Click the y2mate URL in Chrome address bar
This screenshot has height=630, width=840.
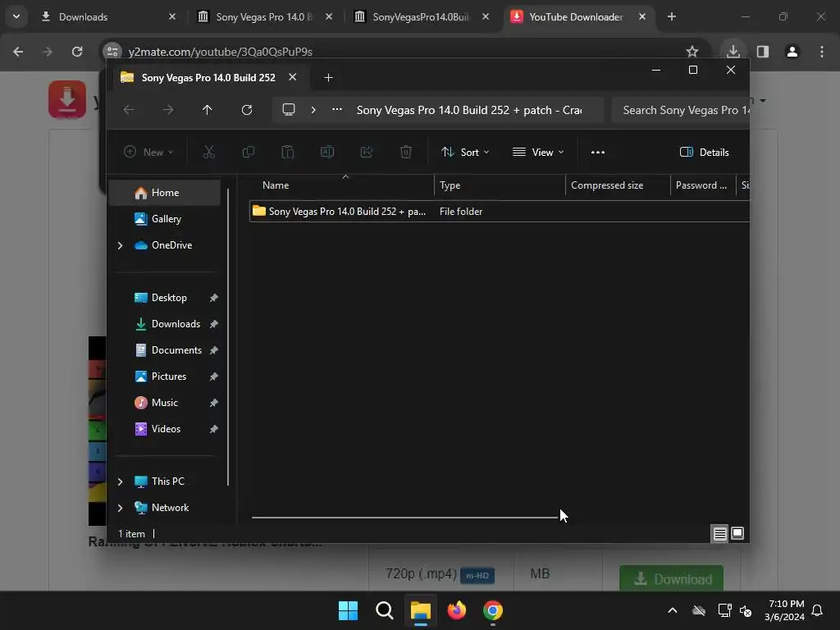click(x=220, y=52)
